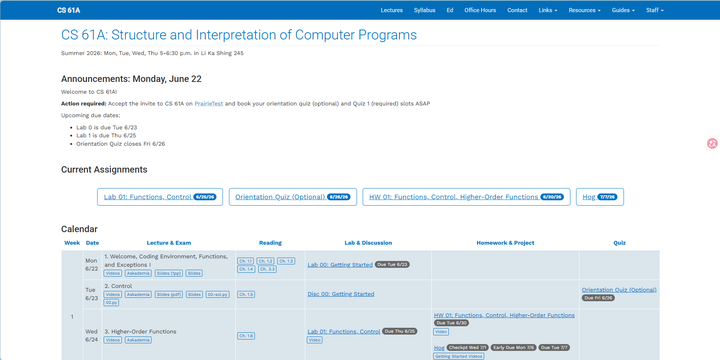The image size is (720, 360).
Task: Open Videos for lecture 1 Welcome
Action: 112,273
